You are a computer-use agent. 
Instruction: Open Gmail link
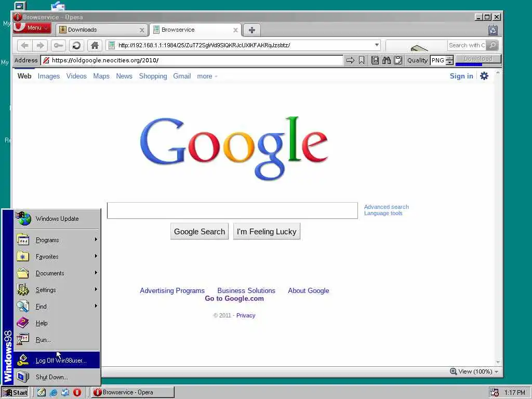pyautogui.click(x=182, y=76)
